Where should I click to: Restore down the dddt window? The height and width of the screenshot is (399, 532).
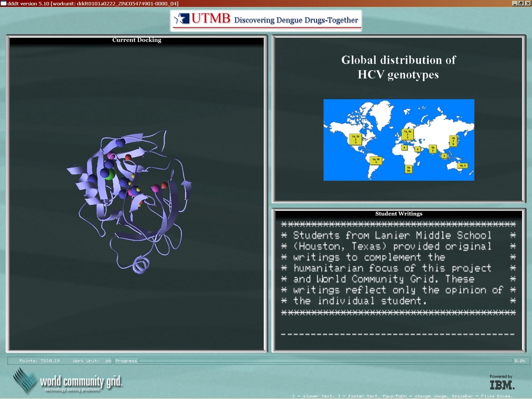[x=521, y=4]
